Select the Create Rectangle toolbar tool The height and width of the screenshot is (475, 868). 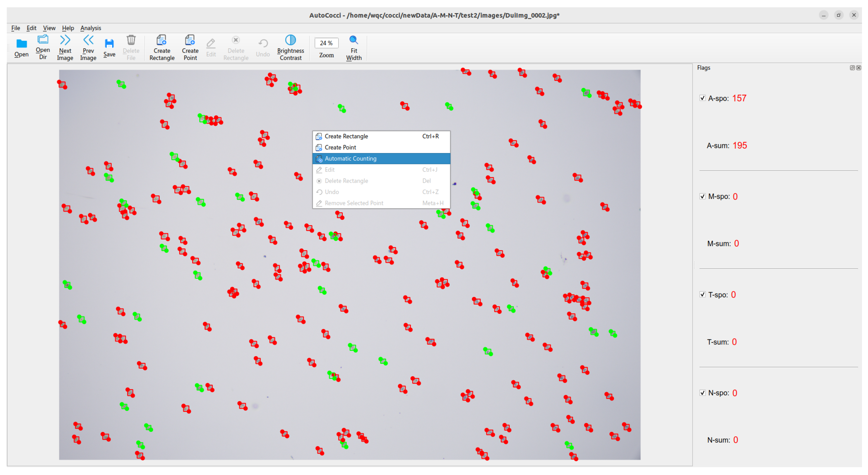(x=162, y=41)
